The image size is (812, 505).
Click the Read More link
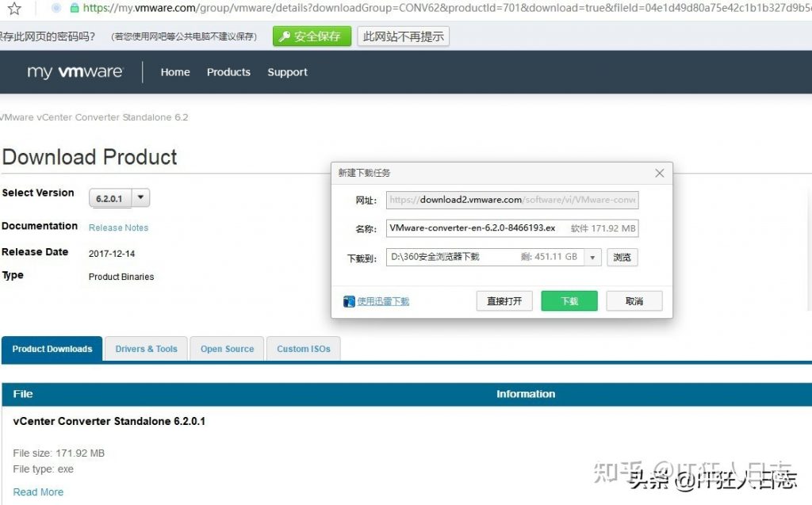point(38,492)
